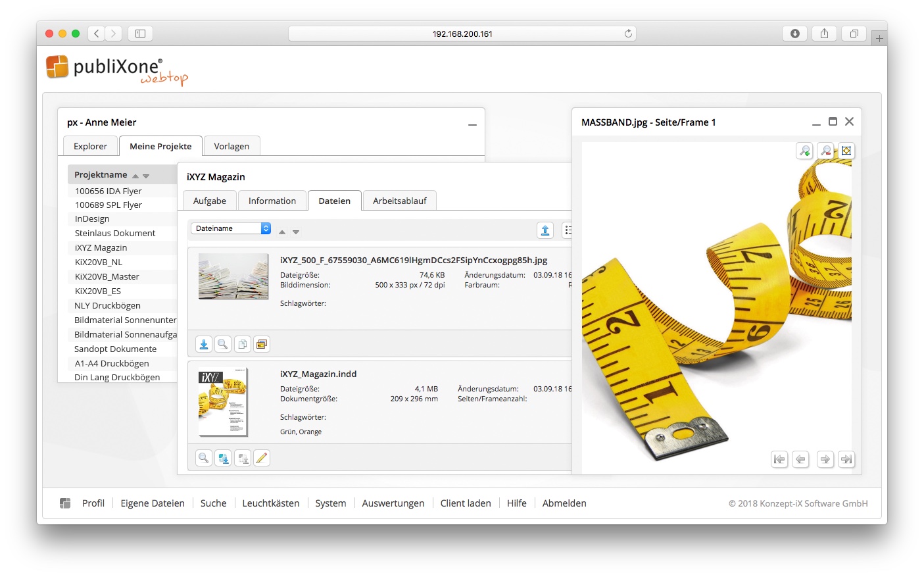Open Hilfe in the bottom menu
The width and height of the screenshot is (924, 577).
tap(517, 503)
